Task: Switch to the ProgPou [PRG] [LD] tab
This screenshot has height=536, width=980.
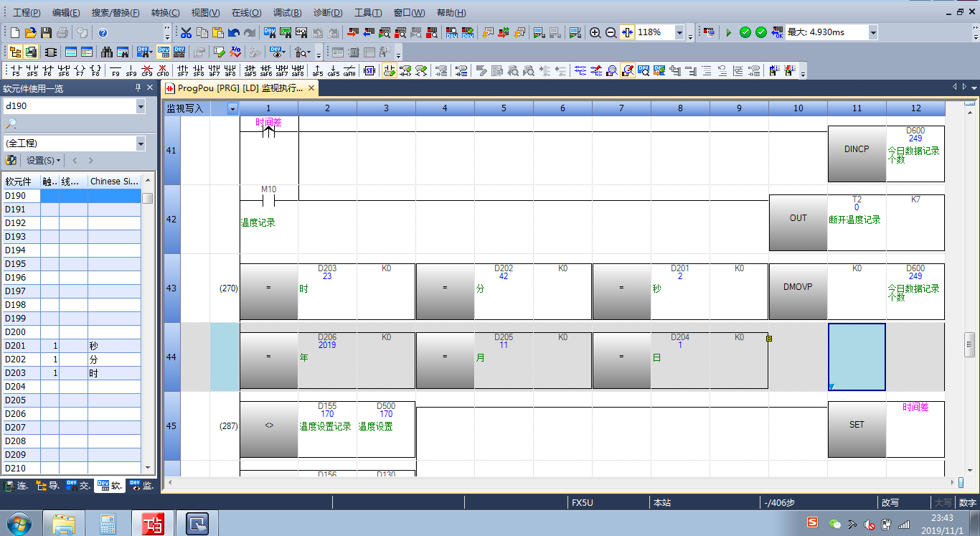Action: tap(237, 88)
